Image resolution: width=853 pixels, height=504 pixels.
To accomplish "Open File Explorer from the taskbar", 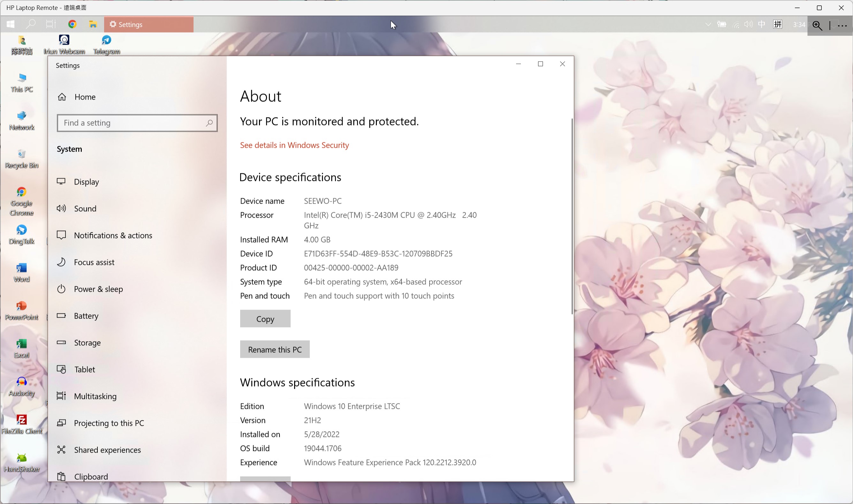I will click(x=93, y=25).
